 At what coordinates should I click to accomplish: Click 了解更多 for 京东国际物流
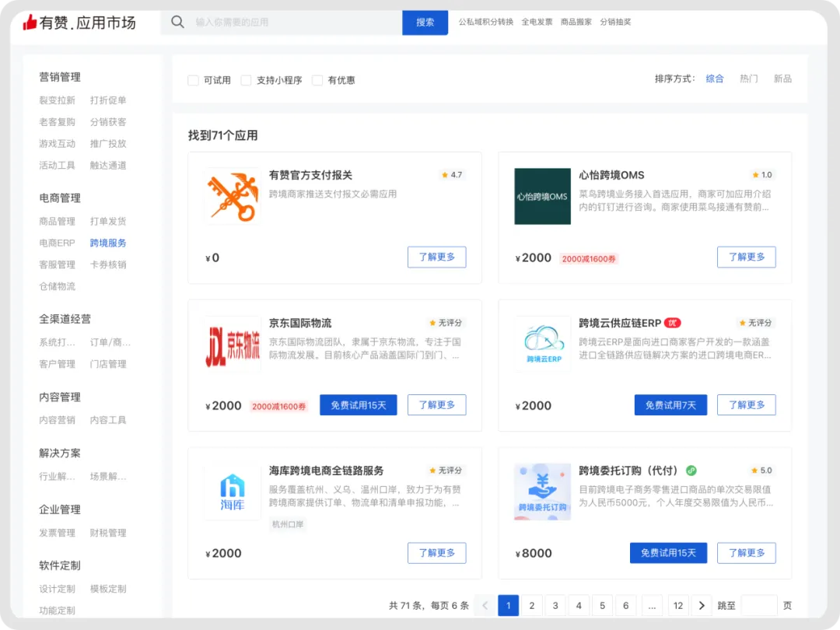436,405
